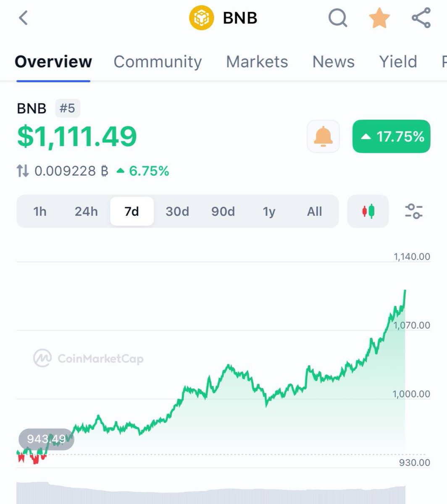Open the News tab
Image resolution: width=447 pixels, height=504 pixels.
[334, 62]
